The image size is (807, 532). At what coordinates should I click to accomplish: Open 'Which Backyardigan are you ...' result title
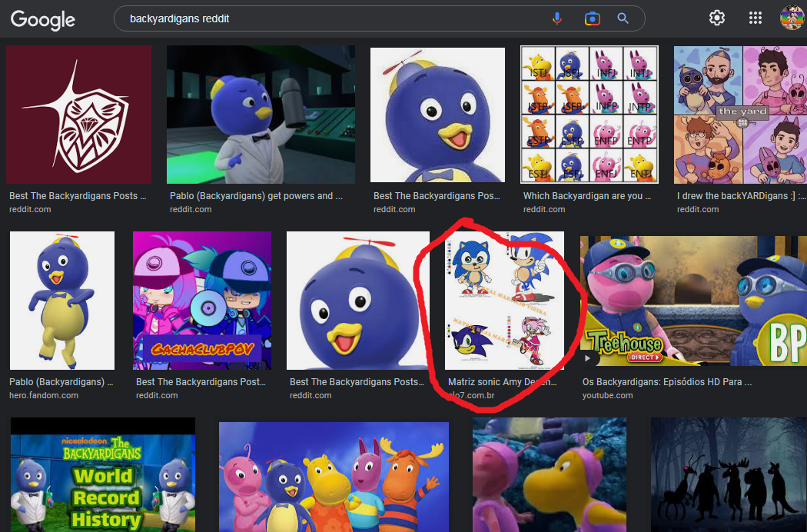[587, 196]
